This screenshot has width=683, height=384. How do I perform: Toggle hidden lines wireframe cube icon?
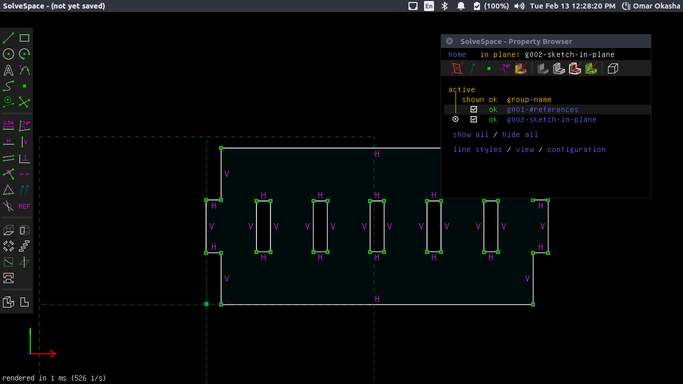point(613,68)
